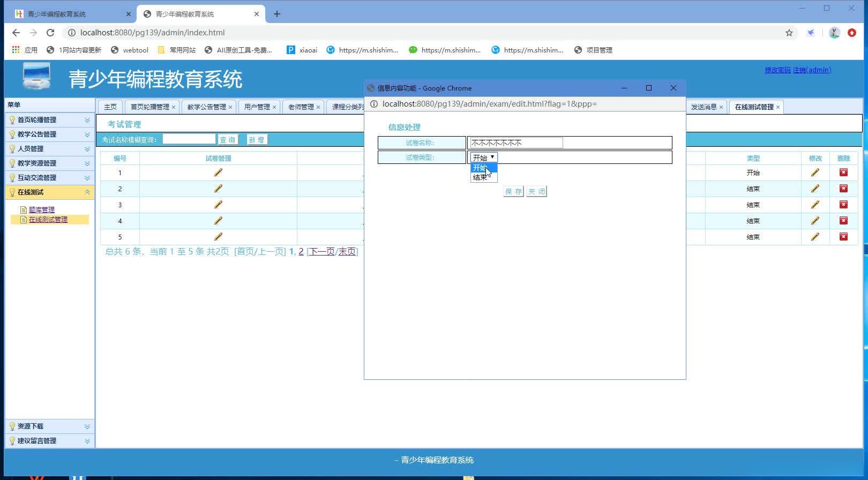Switch to 用户管理 tab

(257, 107)
